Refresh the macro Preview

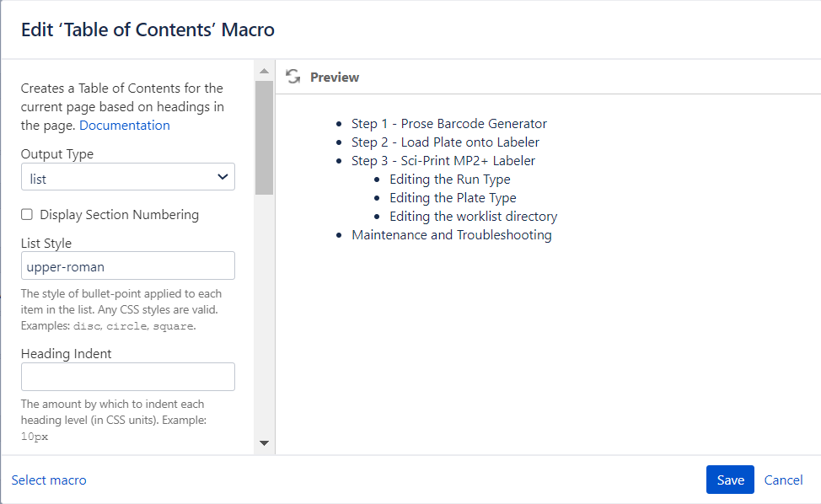(292, 76)
